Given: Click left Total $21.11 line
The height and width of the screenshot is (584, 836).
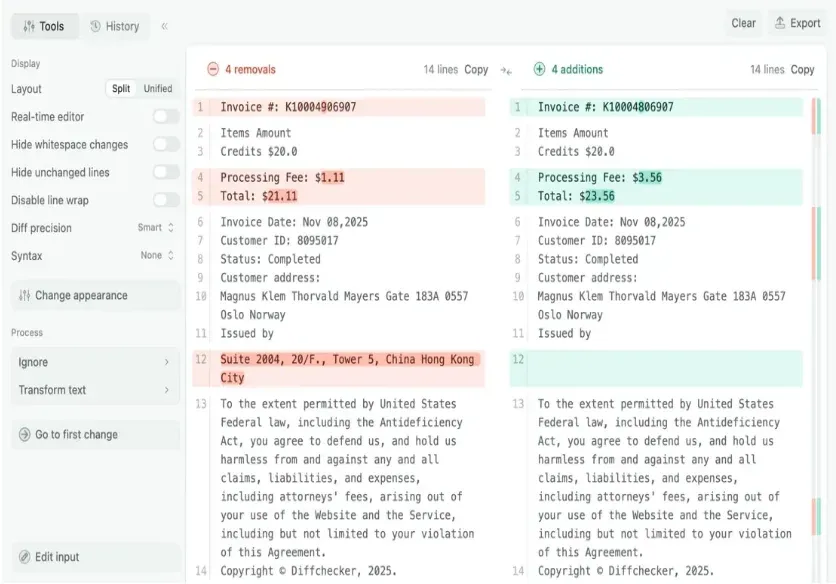Looking at the screenshot, I should tap(339, 196).
